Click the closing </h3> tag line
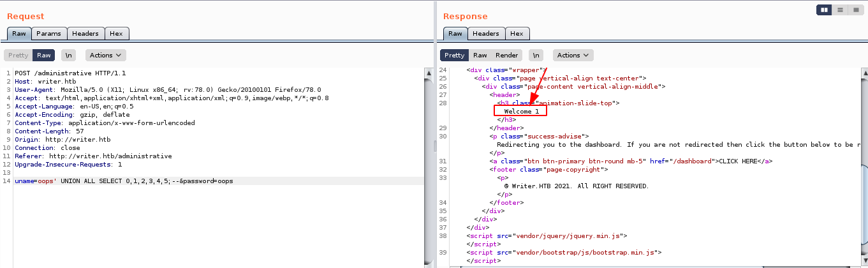The image size is (868, 268). tap(506, 119)
